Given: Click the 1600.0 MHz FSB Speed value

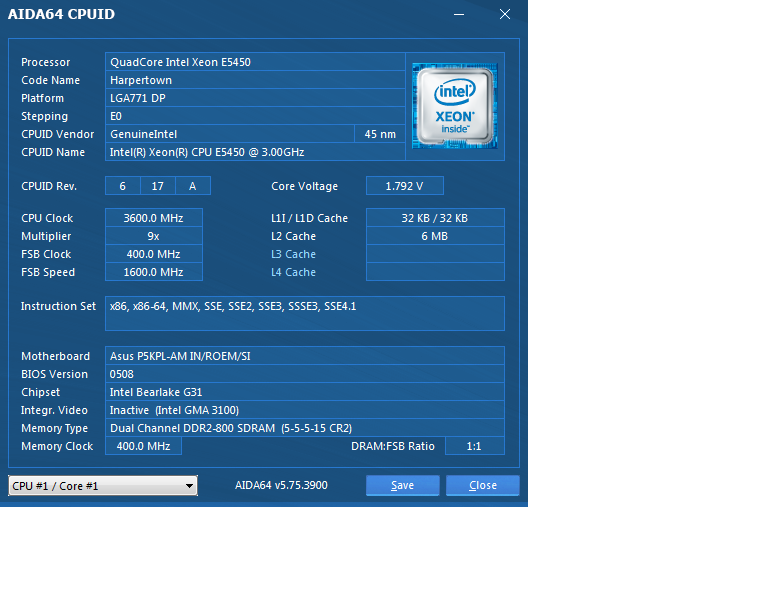Looking at the screenshot, I should click(x=154, y=272).
